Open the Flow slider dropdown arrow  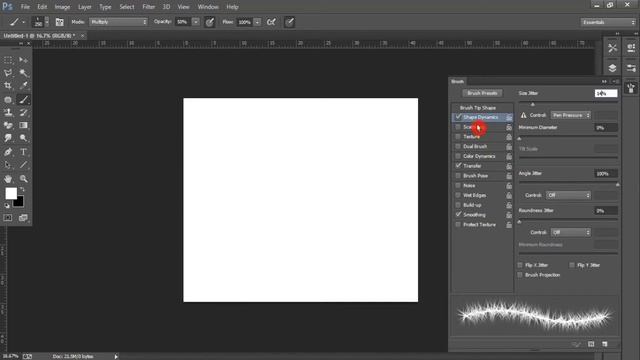pos(257,22)
